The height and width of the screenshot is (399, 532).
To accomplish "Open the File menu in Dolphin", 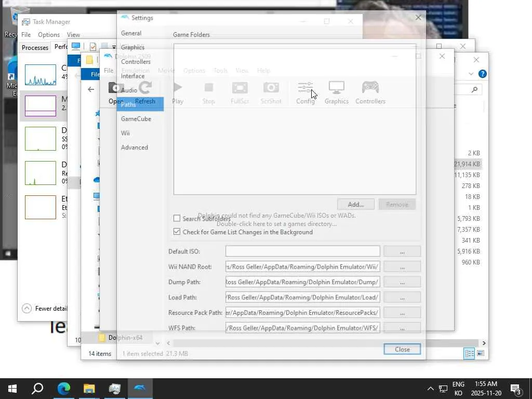I will tap(109, 70).
